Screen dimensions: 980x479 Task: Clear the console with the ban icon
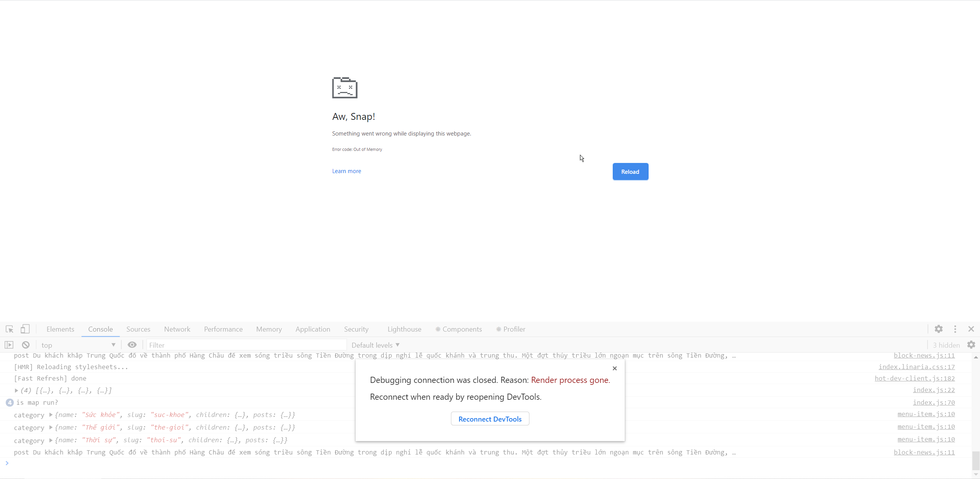coord(26,345)
